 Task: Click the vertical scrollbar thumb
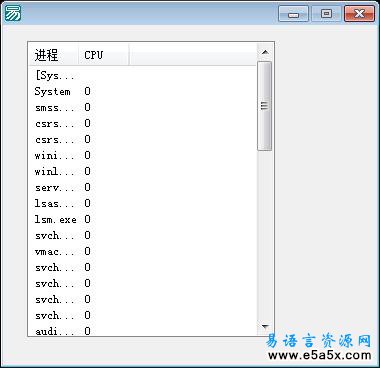(x=265, y=106)
